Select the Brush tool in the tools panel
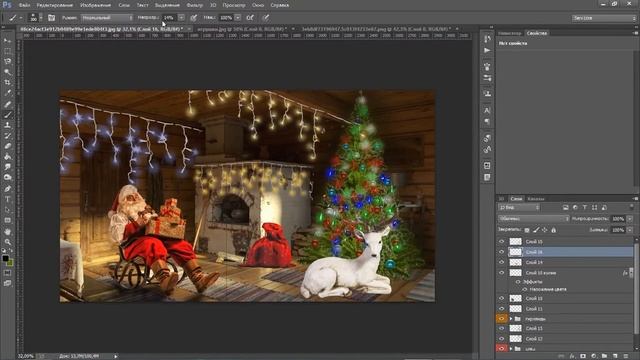This screenshot has width=640, height=360. tap(7, 115)
